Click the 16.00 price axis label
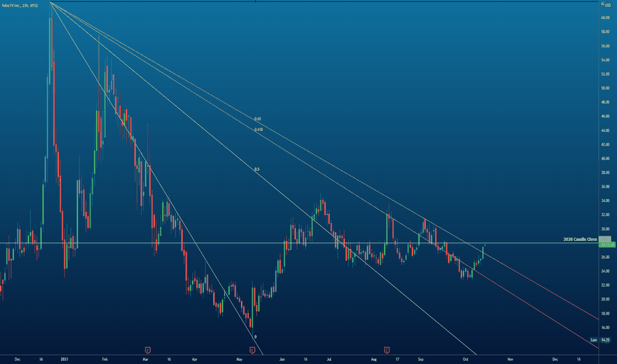The width and height of the screenshot is (617, 364). click(605, 328)
